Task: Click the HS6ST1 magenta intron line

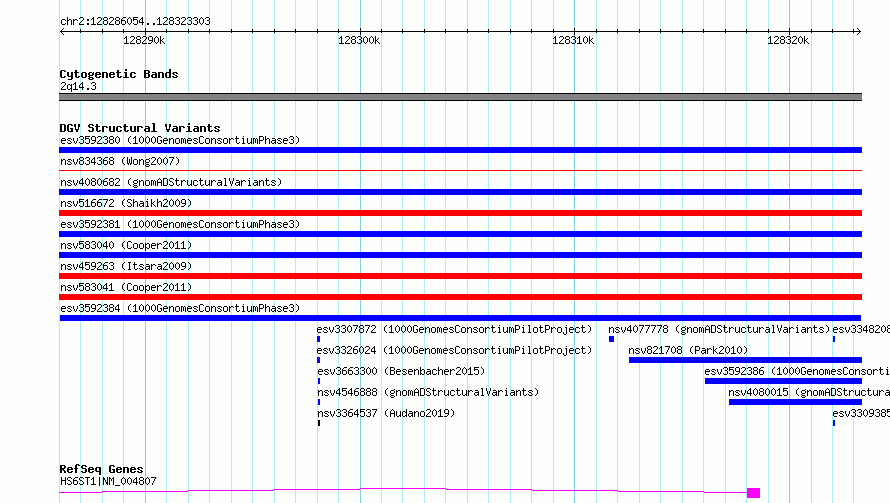Action: (403, 490)
